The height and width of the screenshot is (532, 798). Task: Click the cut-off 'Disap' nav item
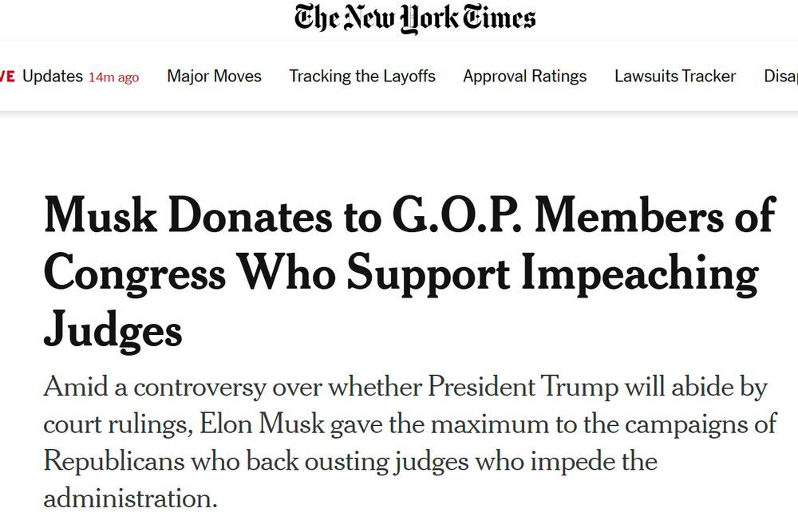pos(780,77)
